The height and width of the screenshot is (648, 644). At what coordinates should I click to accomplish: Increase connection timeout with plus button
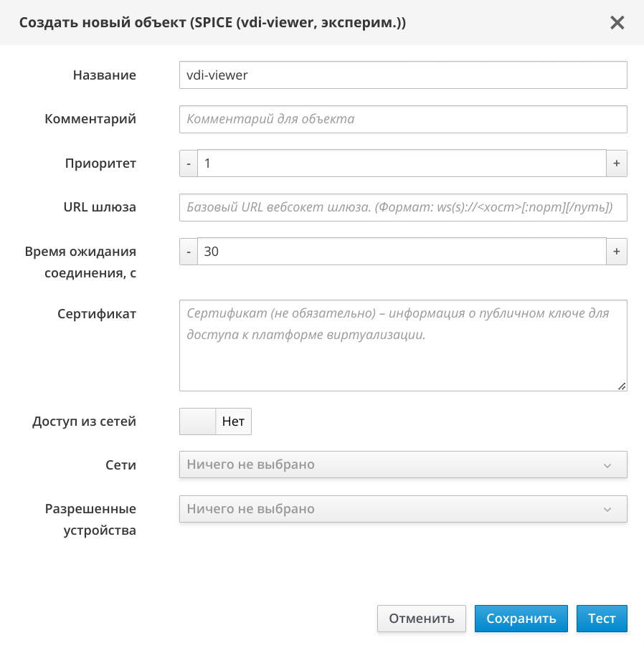point(617,252)
